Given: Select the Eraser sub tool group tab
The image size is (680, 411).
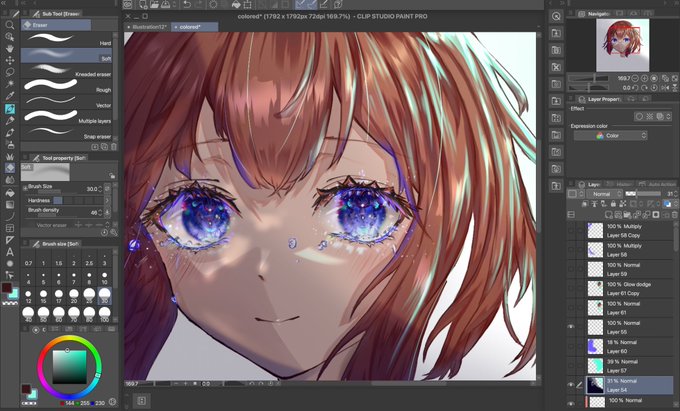Looking at the screenshot, I should [56, 25].
